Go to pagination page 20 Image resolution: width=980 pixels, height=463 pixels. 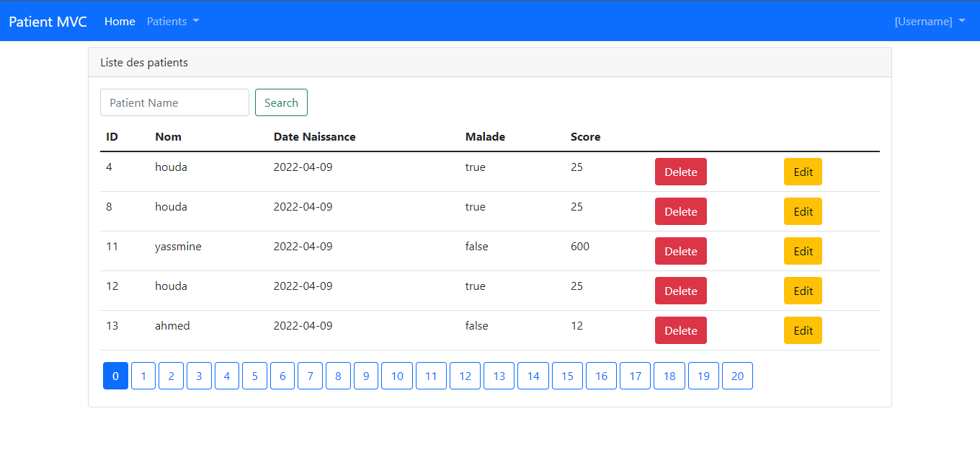[x=737, y=376]
